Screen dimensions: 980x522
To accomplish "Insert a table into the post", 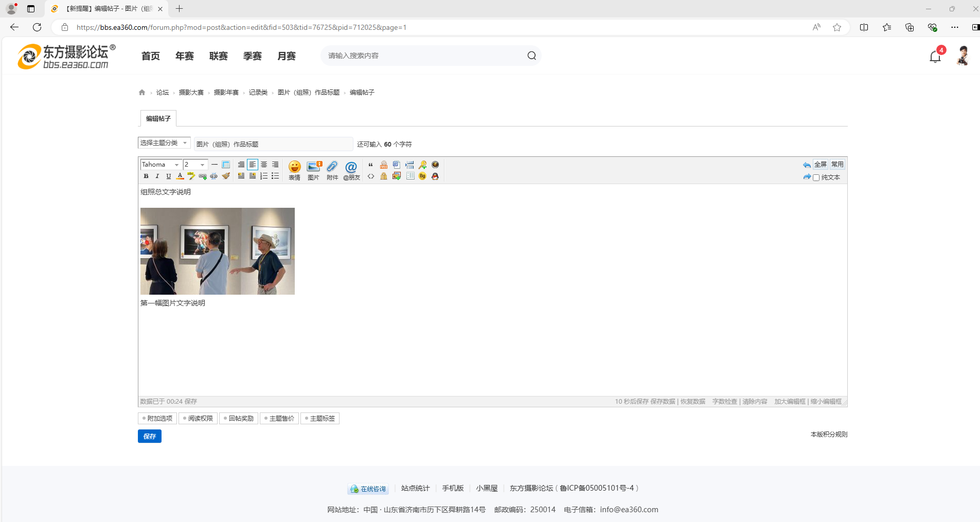I will click(x=226, y=165).
